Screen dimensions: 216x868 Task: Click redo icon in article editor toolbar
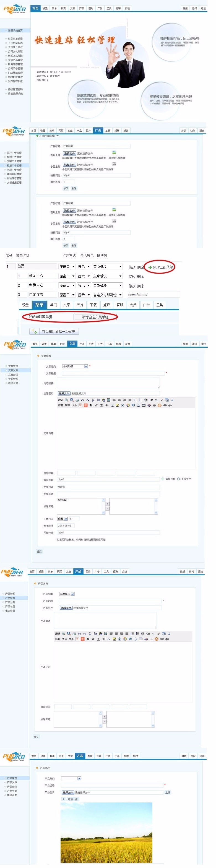[88, 400]
